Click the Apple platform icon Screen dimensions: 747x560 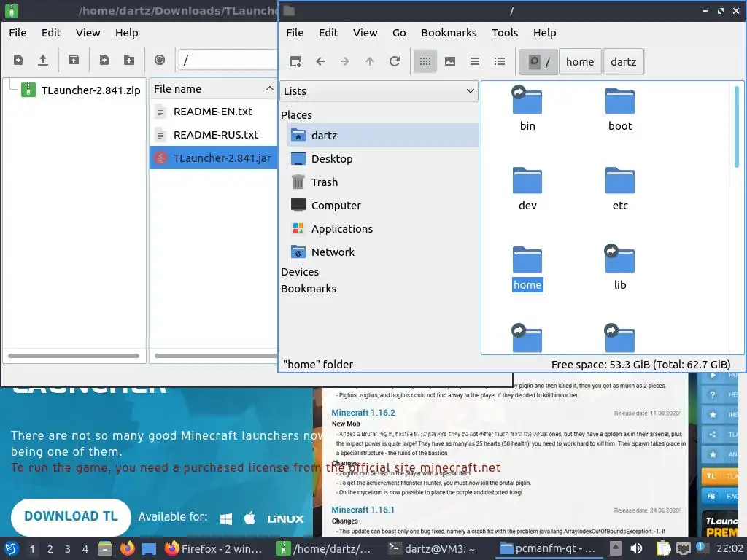click(x=249, y=518)
